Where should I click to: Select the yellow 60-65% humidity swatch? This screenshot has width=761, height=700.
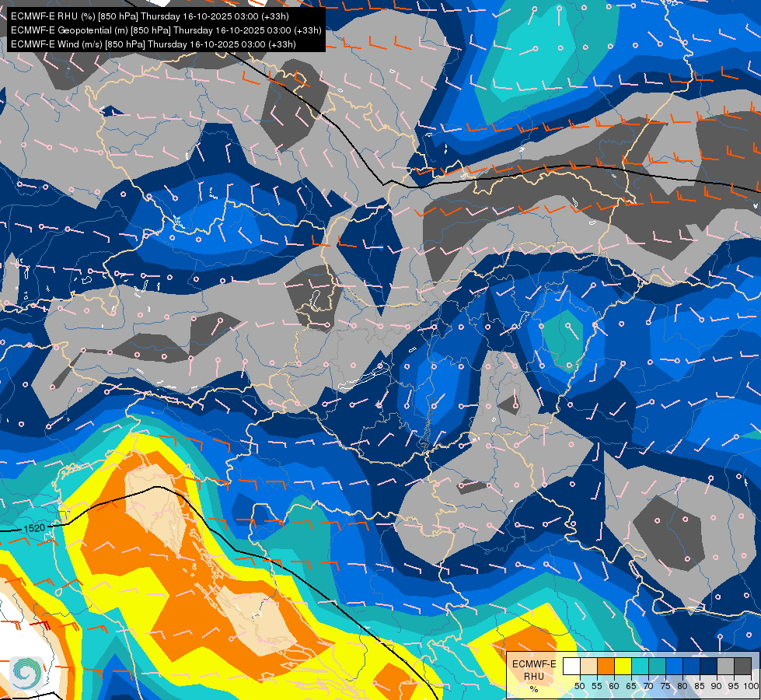click(x=623, y=666)
